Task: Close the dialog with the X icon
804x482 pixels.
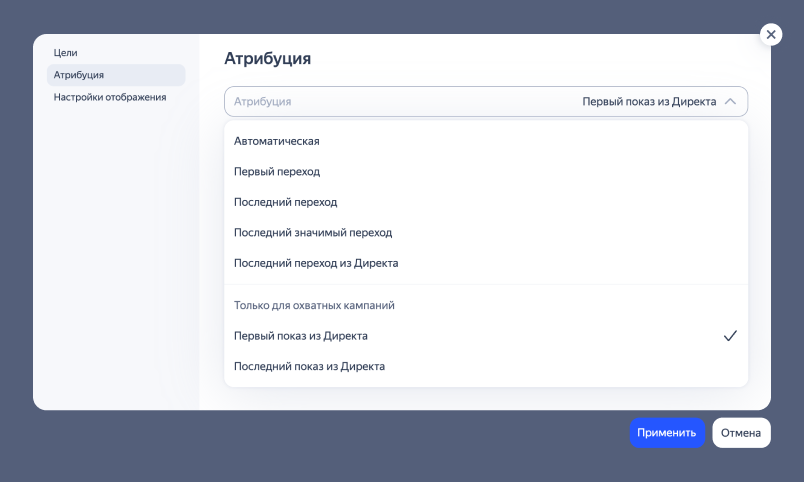Action: (x=771, y=34)
